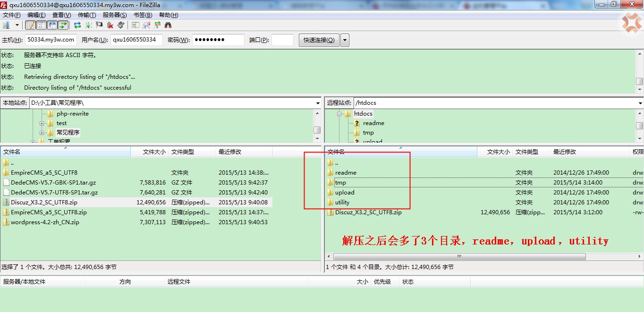Image resolution: width=644 pixels, height=312 pixels.
Task: Click the disconnect from server icon
Action: (x=110, y=25)
